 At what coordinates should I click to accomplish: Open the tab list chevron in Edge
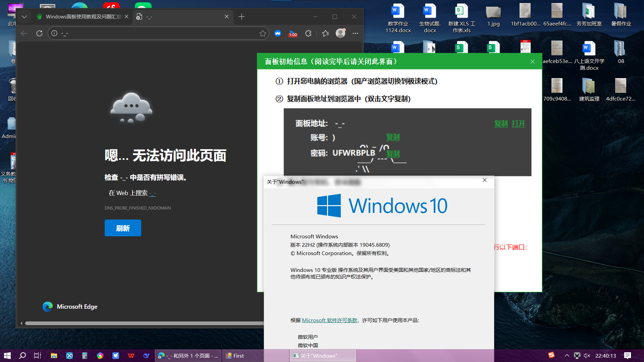[24, 16]
